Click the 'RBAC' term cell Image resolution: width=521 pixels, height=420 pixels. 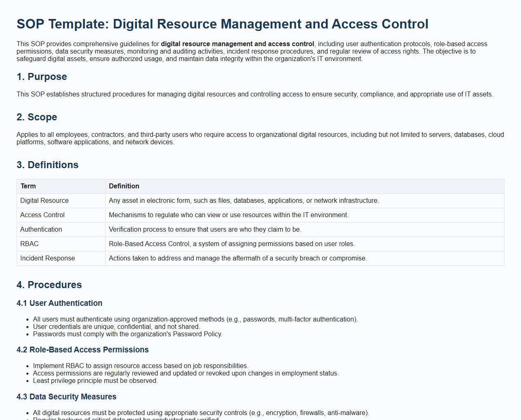[29, 244]
